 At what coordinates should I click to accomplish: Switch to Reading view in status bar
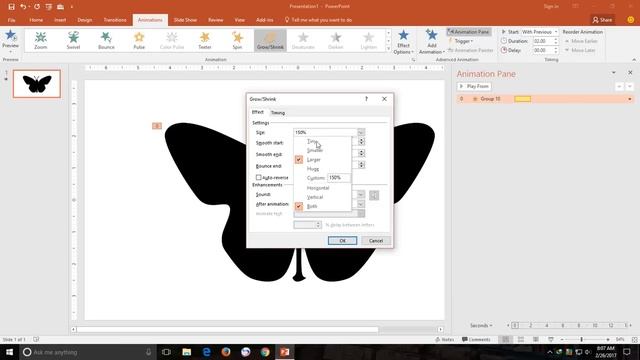[536, 339]
